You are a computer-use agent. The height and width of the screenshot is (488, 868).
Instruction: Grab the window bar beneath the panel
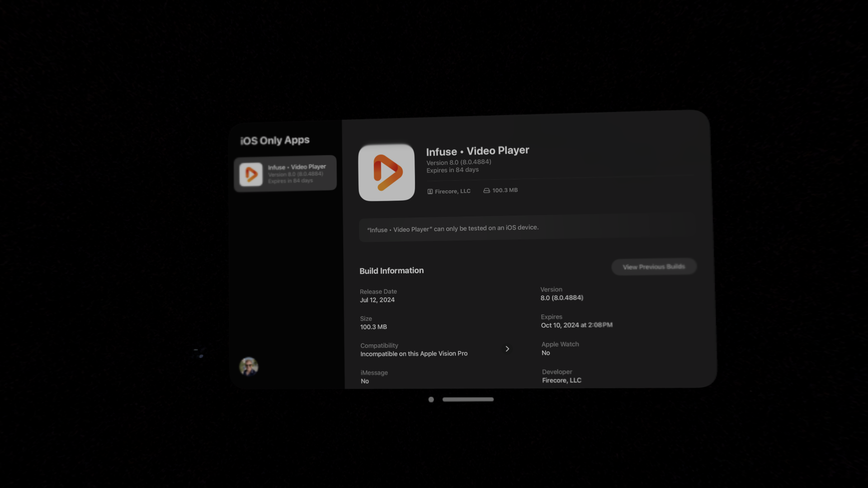pos(468,399)
